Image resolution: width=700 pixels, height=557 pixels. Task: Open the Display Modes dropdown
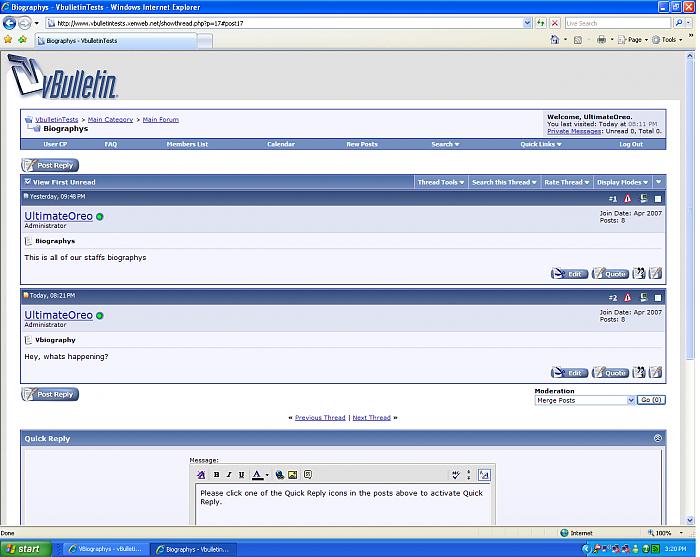(x=621, y=182)
